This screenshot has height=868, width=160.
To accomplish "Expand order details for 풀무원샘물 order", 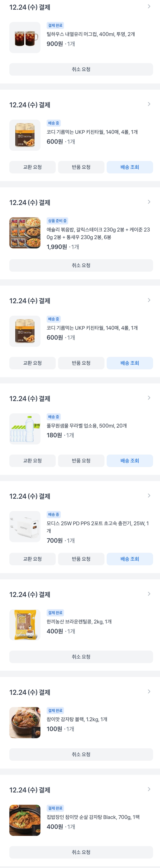I will click(149, 398).
